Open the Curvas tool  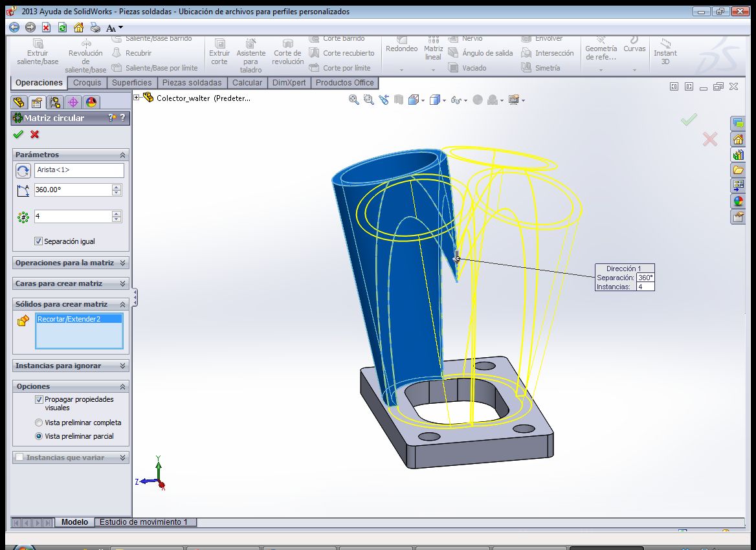pos(634,45)
